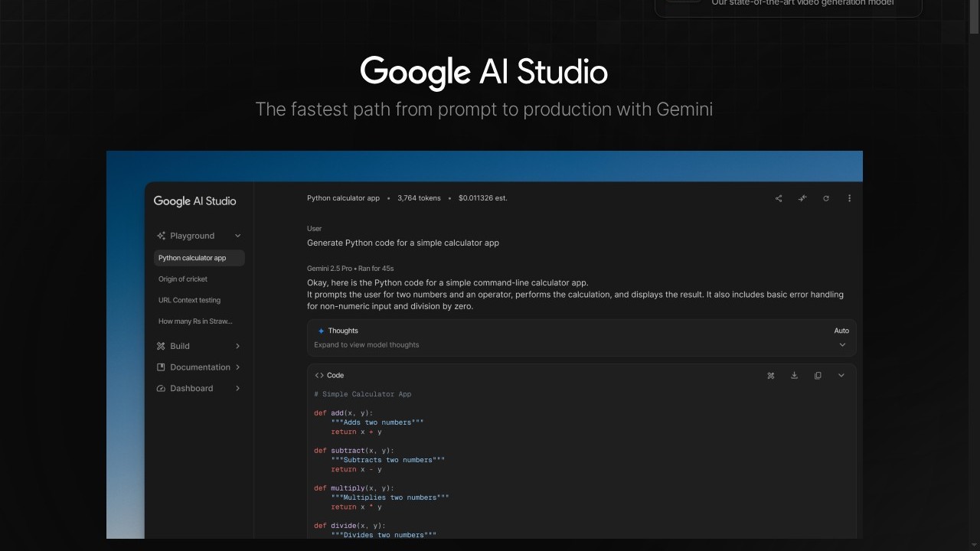Click the Build tools icon in sidebar
This screenshot has width=980, height=551.
pyautogui.click(x=161, y=346)
